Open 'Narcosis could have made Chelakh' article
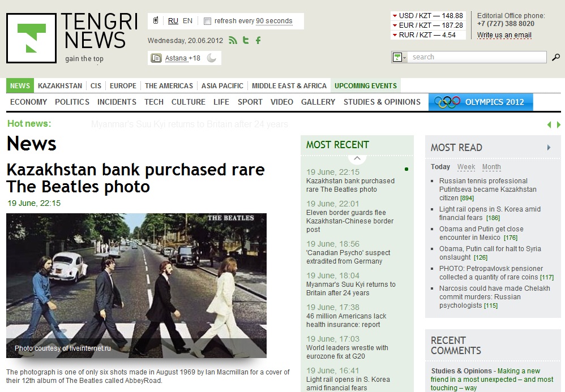Viewport: 565px width, 392px height. (494, 297)
